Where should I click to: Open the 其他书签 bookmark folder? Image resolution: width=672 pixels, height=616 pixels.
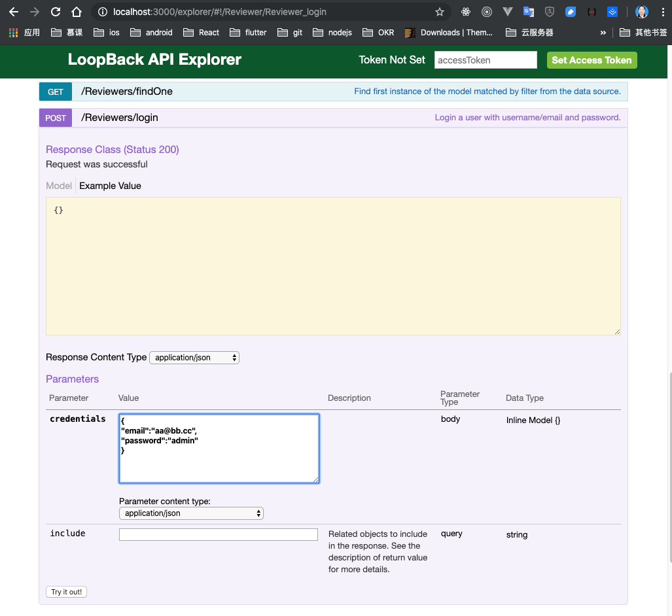tap(643, 33)
